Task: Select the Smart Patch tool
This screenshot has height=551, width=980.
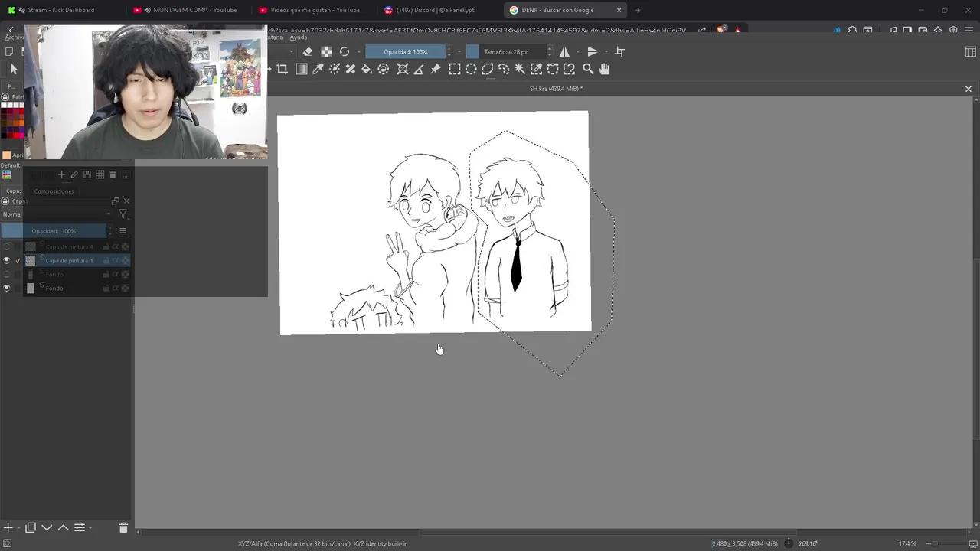Action: click(350, 69)
